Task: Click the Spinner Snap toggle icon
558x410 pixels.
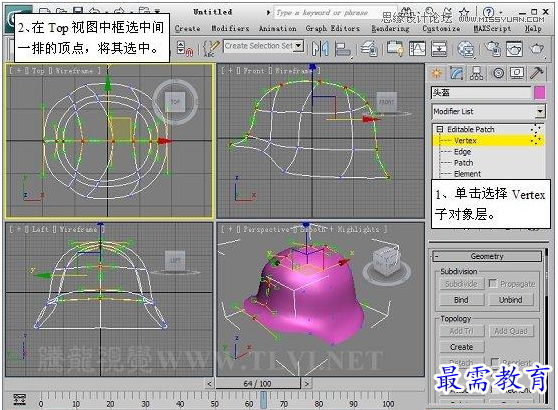Action: tap(184, 48)
